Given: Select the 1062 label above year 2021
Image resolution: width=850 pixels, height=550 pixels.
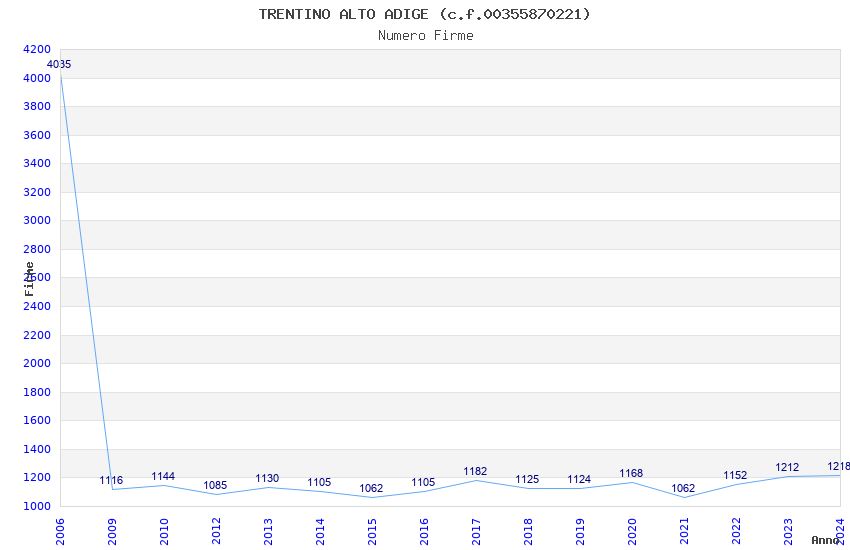Looking at the screenshot, I should 683,489.
